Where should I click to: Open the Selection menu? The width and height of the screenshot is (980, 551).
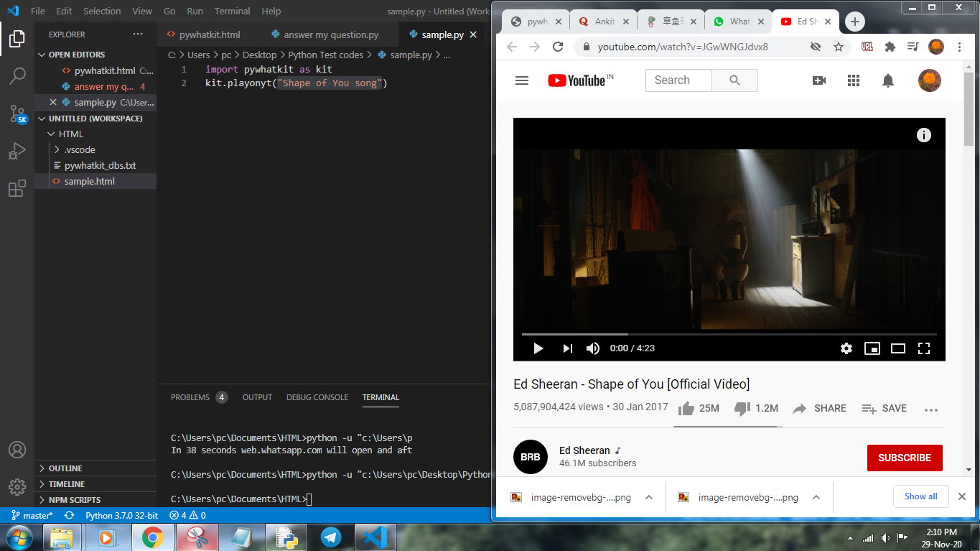click(x=102, y=11)
